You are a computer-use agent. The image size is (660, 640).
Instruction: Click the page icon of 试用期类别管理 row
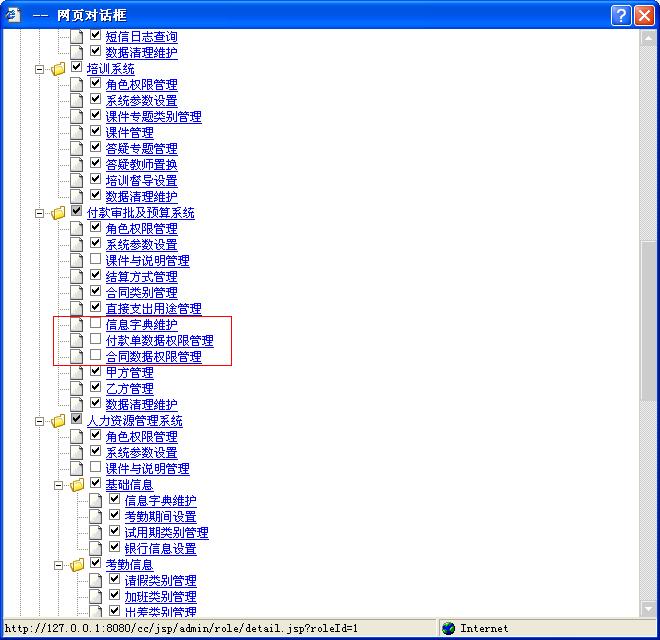point(96,533)
